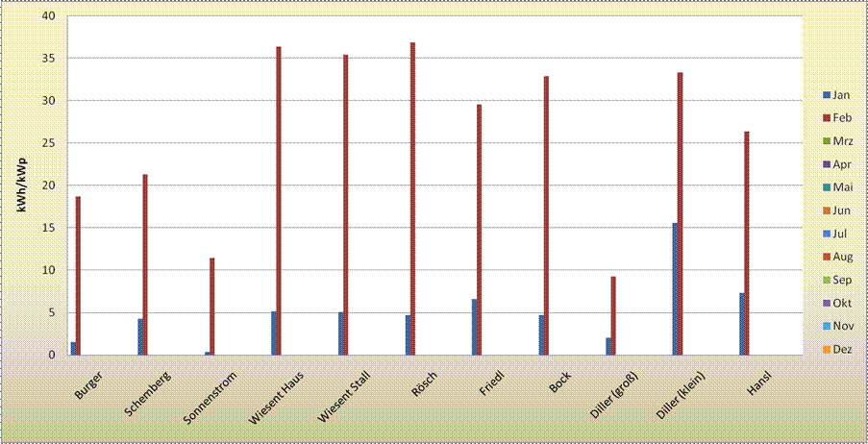Screen dimensions: 868x444
Task: Select the Okt legend entry
Action: (837, 304)
